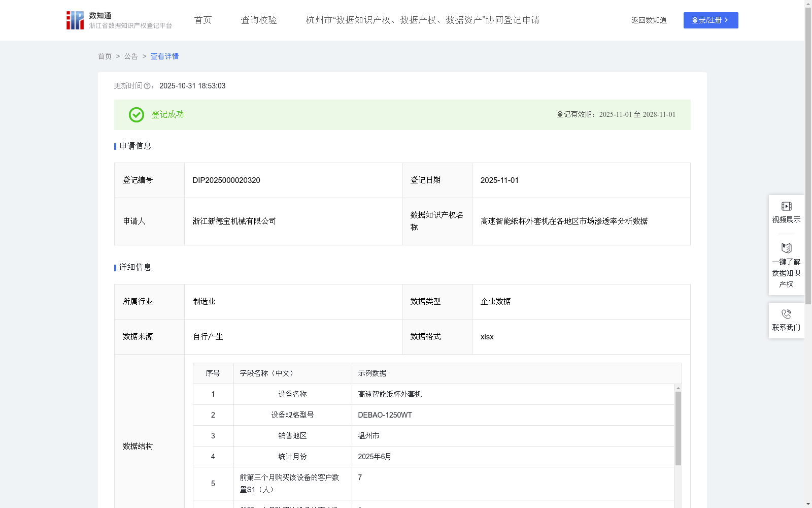812x508 pixels.
Task: Click the 统计月份 field row
Action: click(x=433, y=457)
